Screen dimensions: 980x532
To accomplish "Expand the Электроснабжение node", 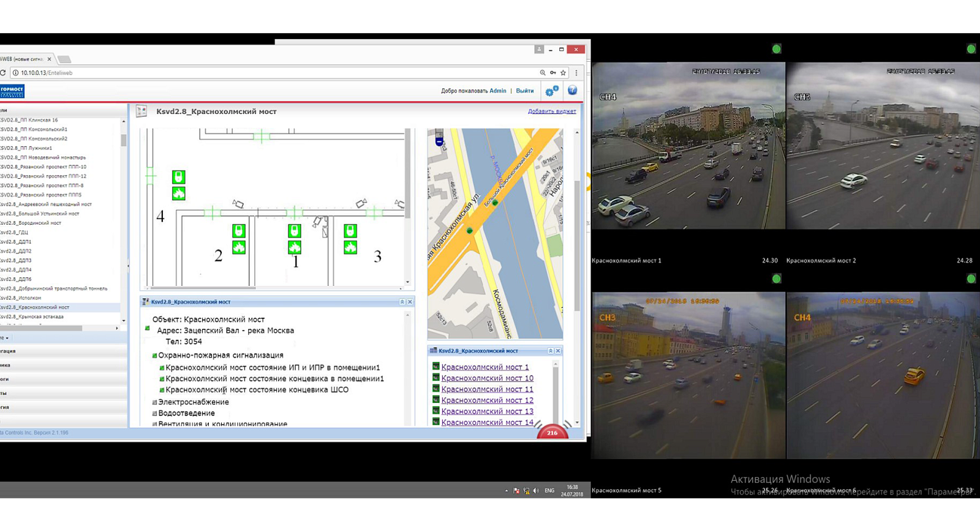I will click(154, 403).
